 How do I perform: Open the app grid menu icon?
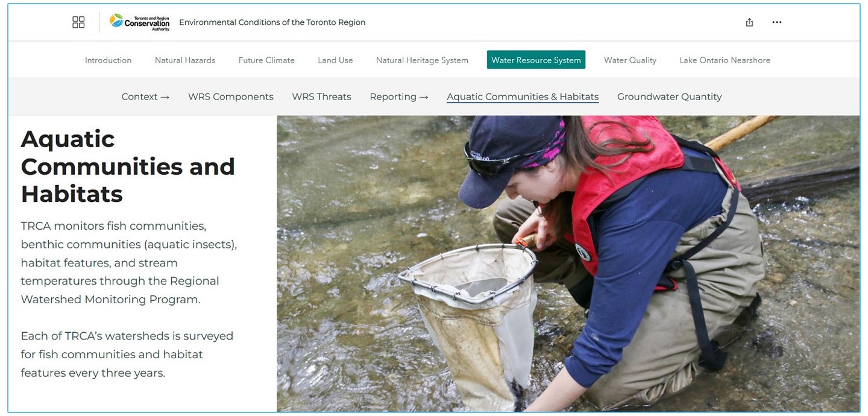(x=78, y=22)
